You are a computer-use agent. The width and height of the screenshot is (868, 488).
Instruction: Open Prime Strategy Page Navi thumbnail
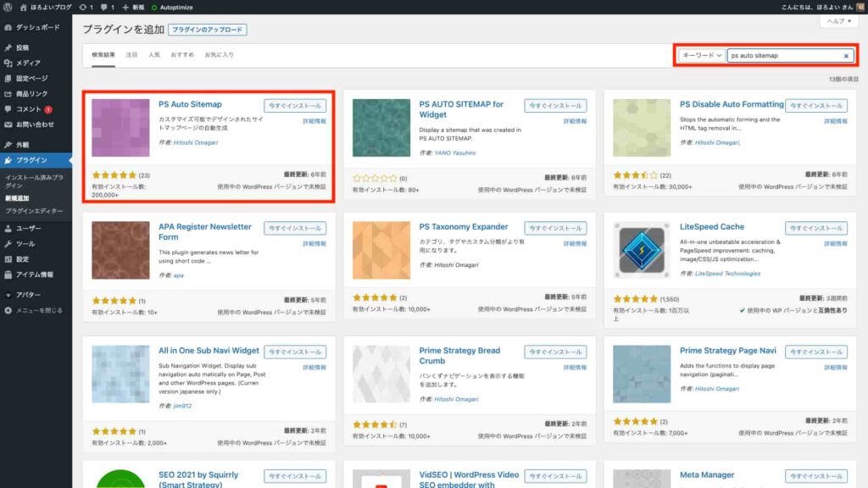[x=642, y=374]
